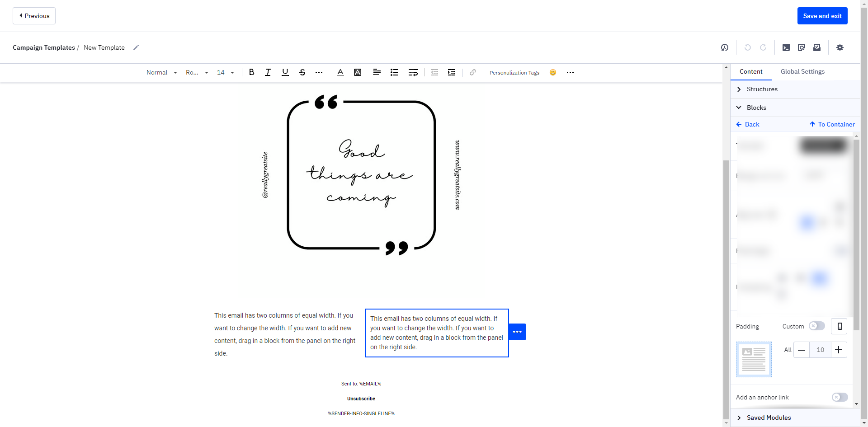Viewport: 868px width, 427px height.
Task: Go to the Previous step
Action: [x=34, y=16]
